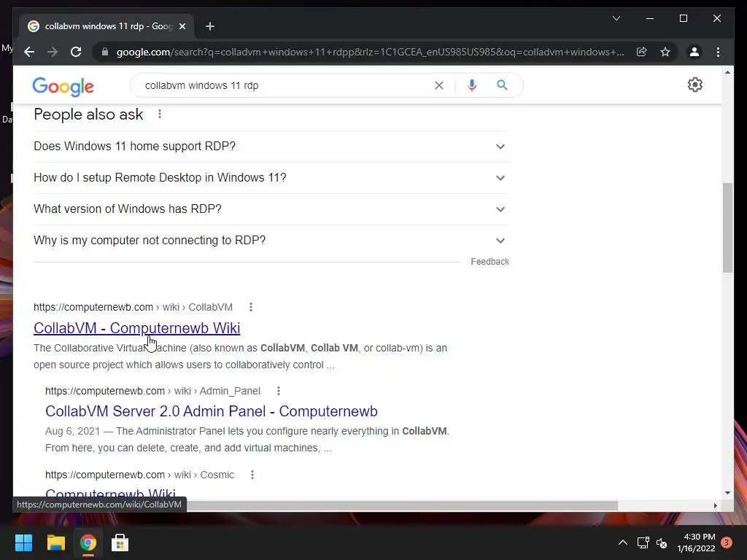Share this page via the share icon
Viewport: 747px width, 560px height.
pos(642,52)
